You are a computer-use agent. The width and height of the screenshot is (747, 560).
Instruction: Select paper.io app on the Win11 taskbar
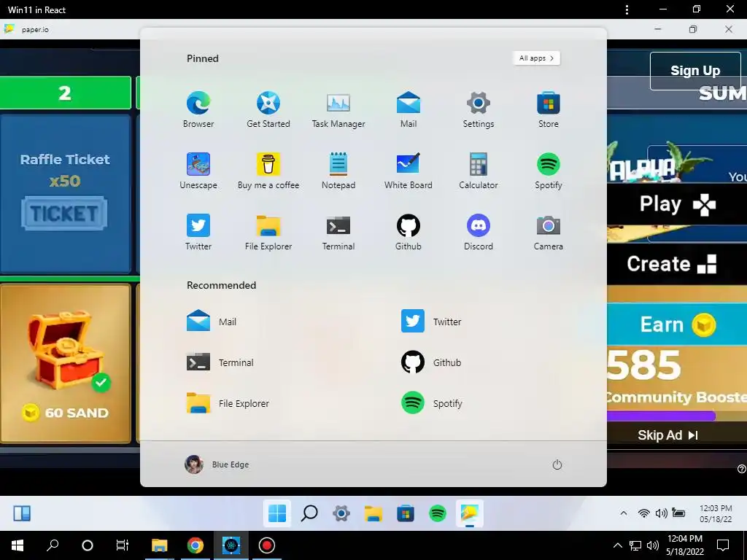470,513
